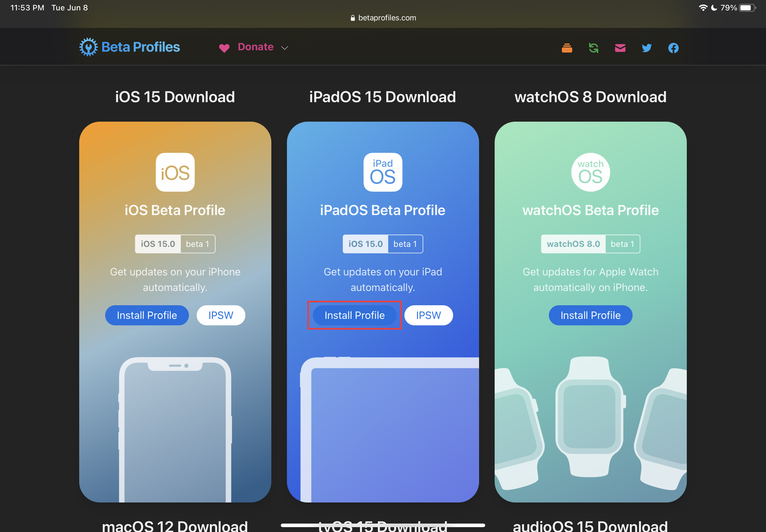Image resolution: width=766 pixels, height=532 pixels.
Task: Download IPSW for iPadOS 15
Action: pyautogui.click(x=428, y=315)
